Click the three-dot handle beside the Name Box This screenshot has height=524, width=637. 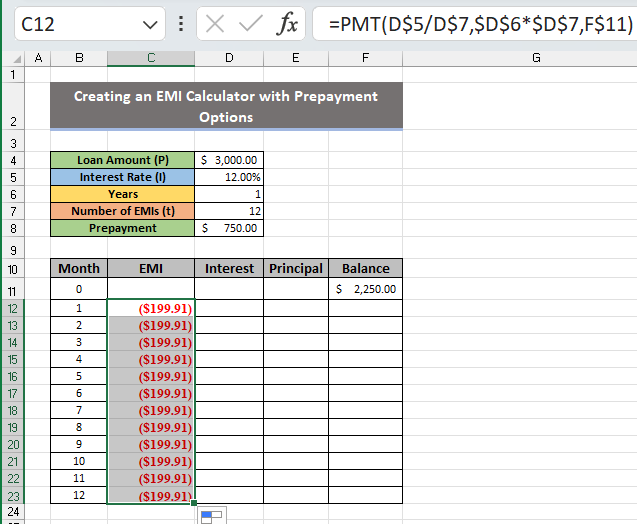181,24
